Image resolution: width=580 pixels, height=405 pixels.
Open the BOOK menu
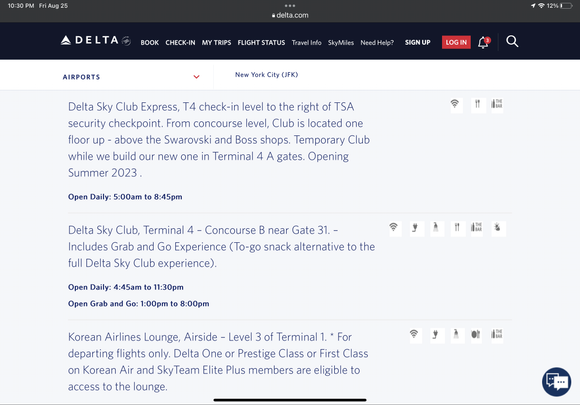click(149, 43)
